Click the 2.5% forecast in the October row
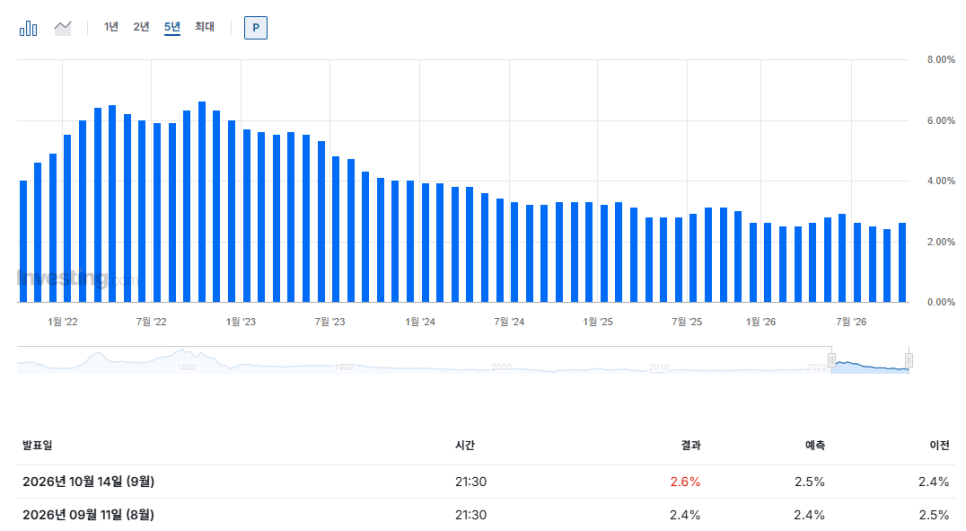The width and height of the screenshot is (966, 531). (x=810, y=482)
